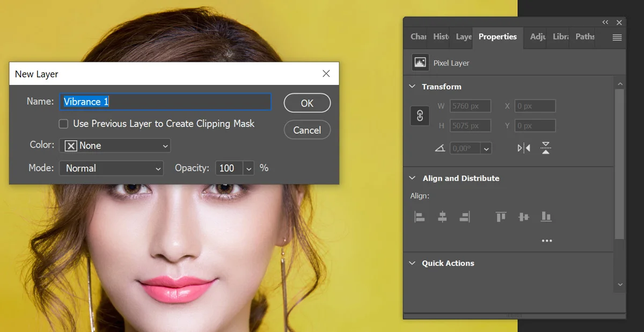Open the Properties panel hamburger menu
The width and height of the screenshot is (644, 332).
tap(617, 38)
